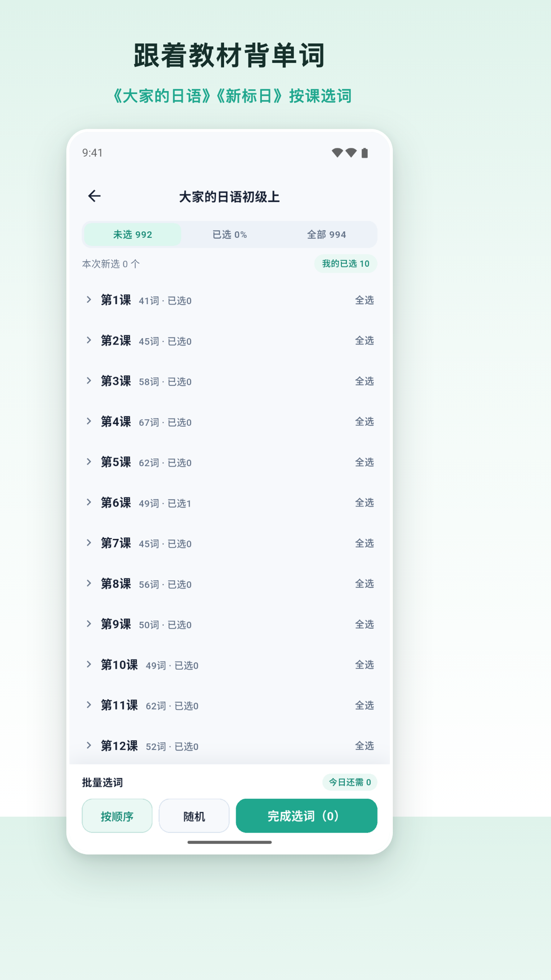This screenshot has height=980, width=551.
Task: Select all words in 第5课
Action: (x=364, y=462)
